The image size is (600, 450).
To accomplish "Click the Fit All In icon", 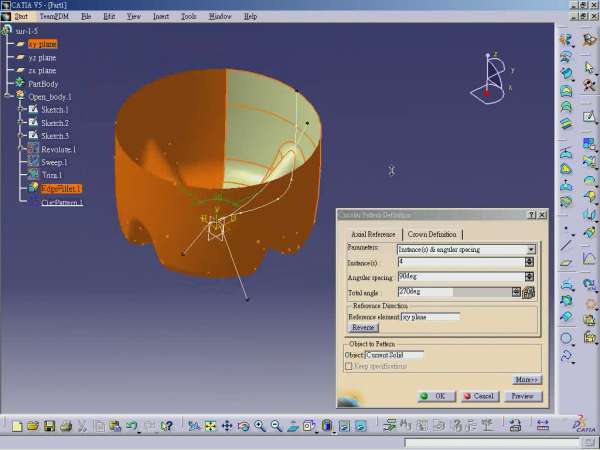I will (x=211, y=426).
